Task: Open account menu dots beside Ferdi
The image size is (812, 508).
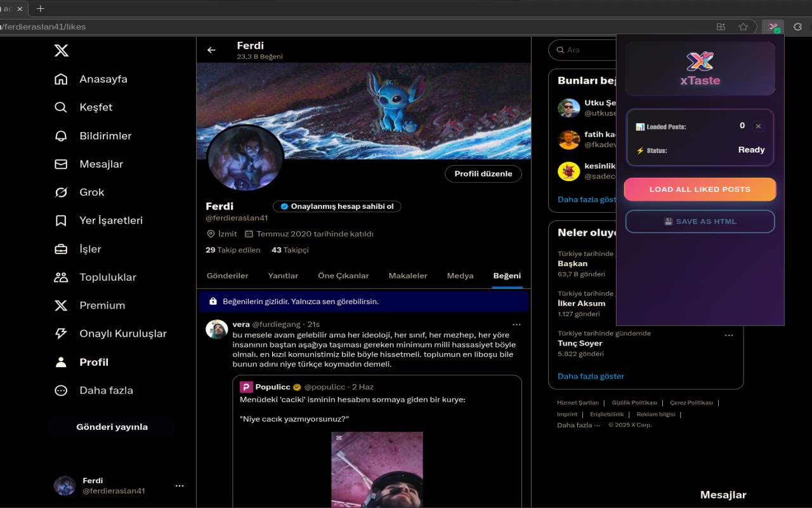Action: pos(180,486)
